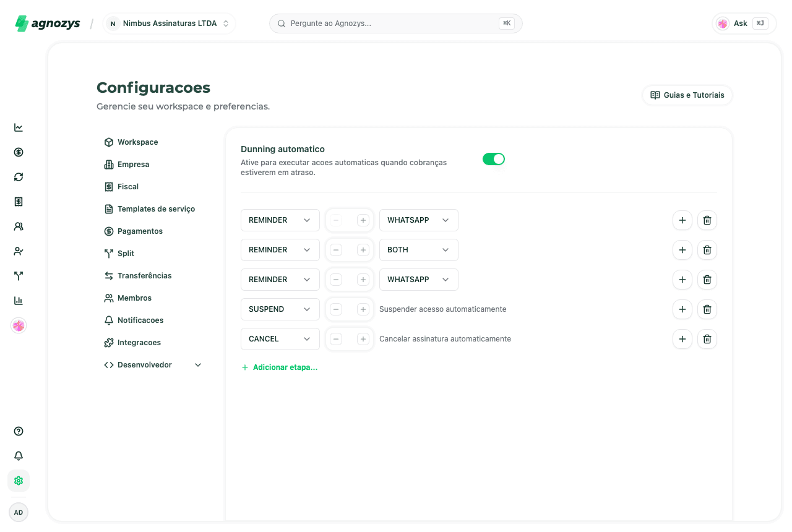Open the AD user avatar
Screen dimensions: 792x532
click(x=19, y=512)
